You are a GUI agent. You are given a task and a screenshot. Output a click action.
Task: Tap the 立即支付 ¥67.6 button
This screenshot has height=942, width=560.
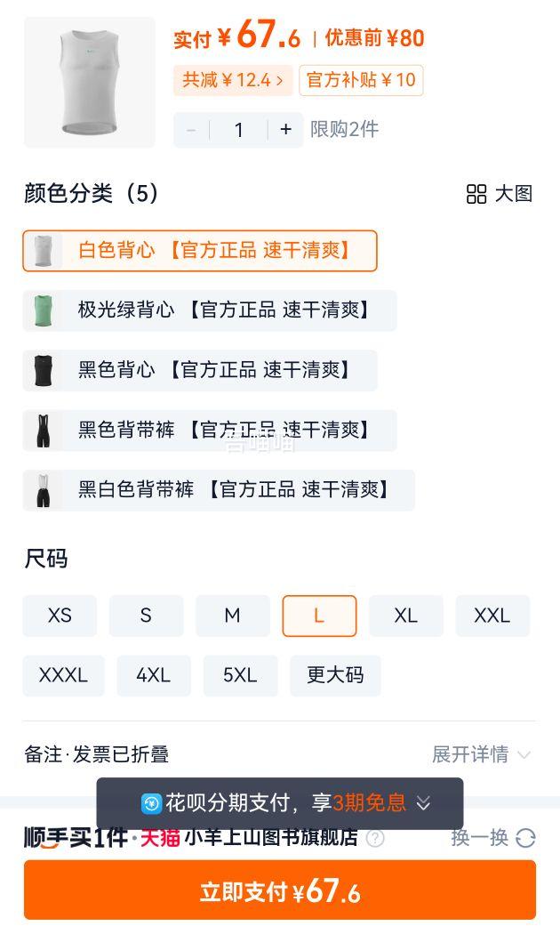pos(280,890)
